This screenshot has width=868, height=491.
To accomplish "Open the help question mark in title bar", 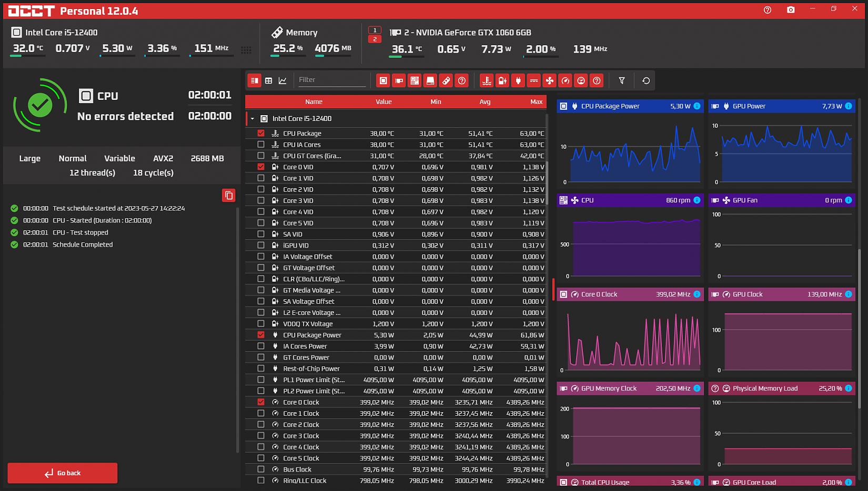I will (767, 10).
